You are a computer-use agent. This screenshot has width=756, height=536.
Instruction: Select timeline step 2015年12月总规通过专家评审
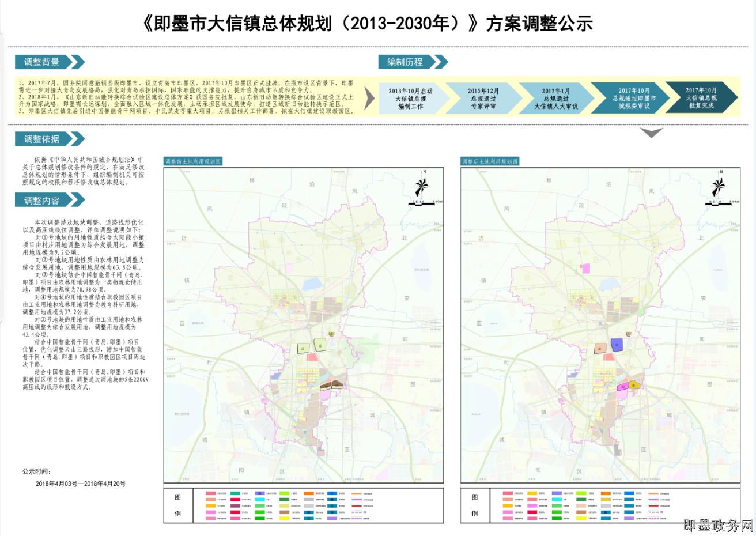point(483,99)
